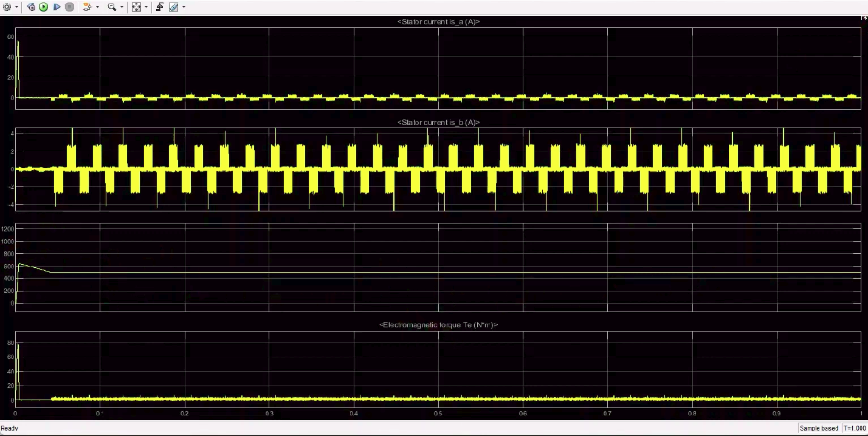Run the simulation with green play button
The image size is (868, 436).
[44, 7]
